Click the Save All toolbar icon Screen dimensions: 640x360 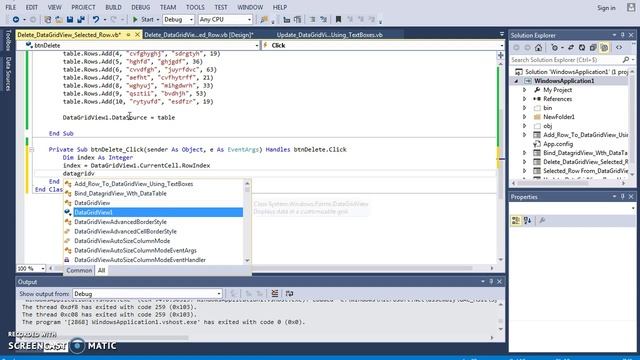pos(81,19)
